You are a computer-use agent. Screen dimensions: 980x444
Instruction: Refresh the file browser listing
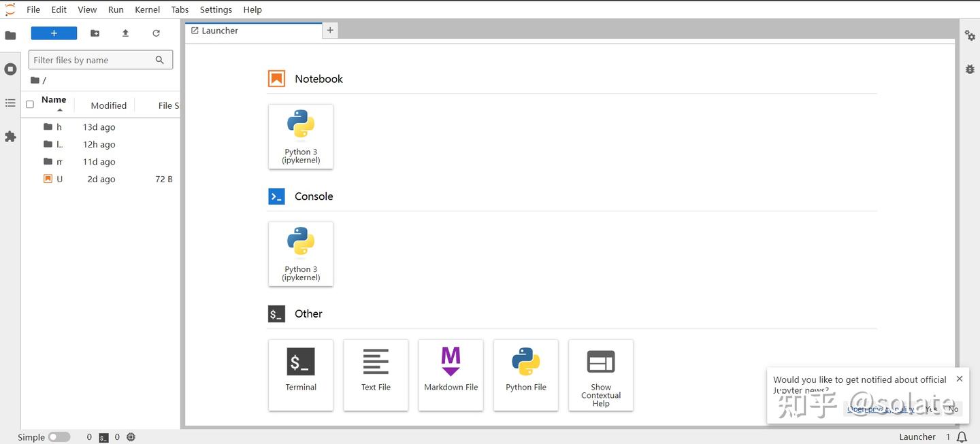click(x=156, y=33)
